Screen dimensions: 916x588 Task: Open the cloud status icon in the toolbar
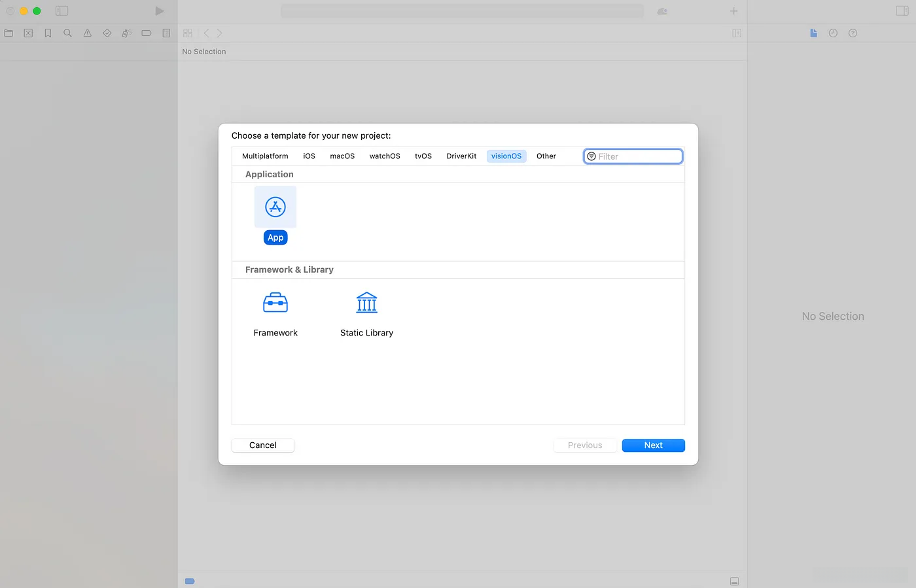point(662,11)
